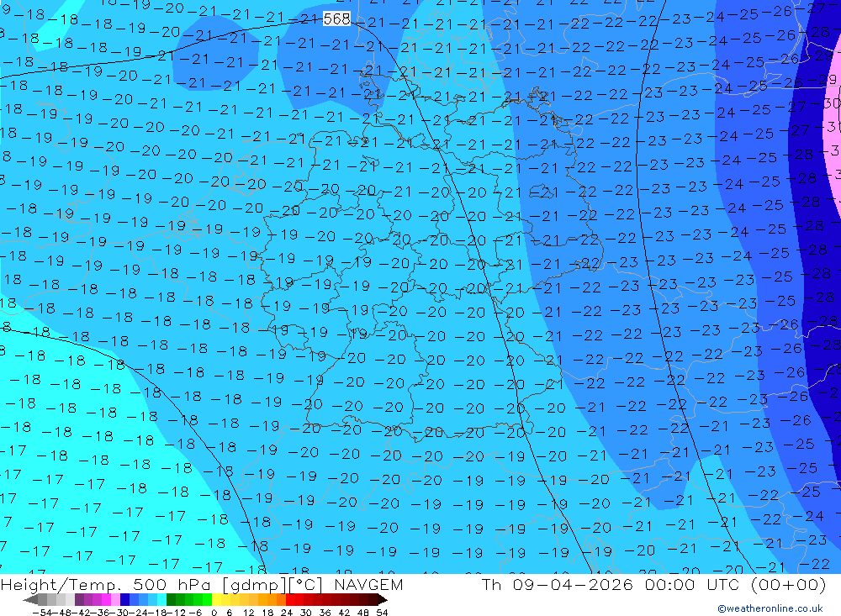Image resolution: width=841 pixels, height=616 pixels.
Task: Click the '[gdmp][°C]' units text
Action: [x=272, y=585]
